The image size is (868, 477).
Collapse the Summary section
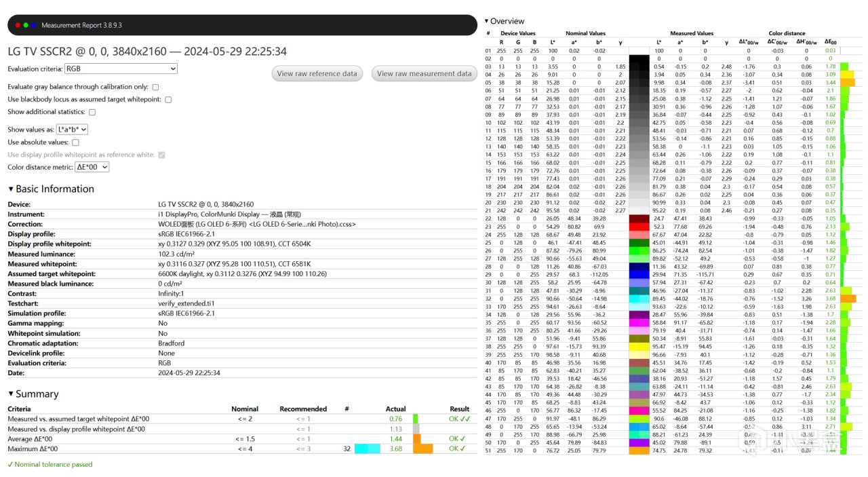(33, 394)
